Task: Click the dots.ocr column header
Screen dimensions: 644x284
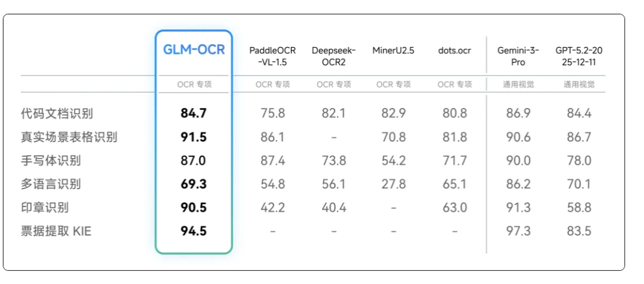Action: (454, 51)
